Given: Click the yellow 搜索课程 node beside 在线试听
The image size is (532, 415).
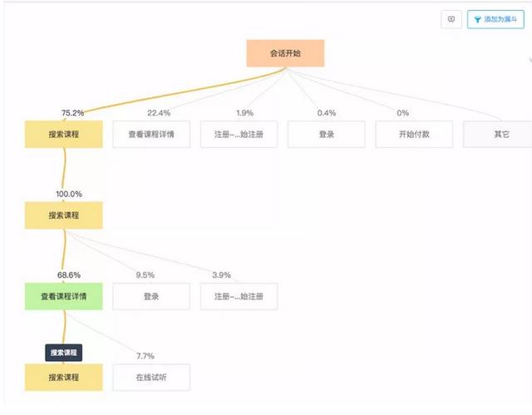Looking at the screenshot, I should click(x=64, y=377).
